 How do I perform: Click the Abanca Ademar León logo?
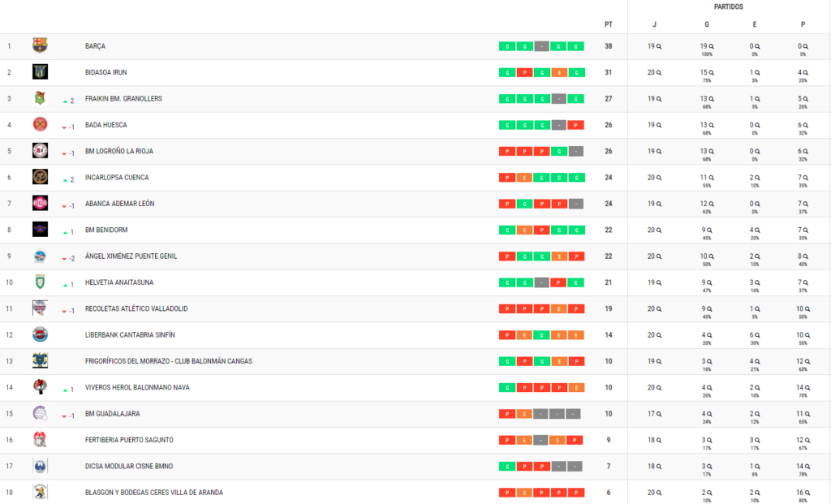(40, 203)
